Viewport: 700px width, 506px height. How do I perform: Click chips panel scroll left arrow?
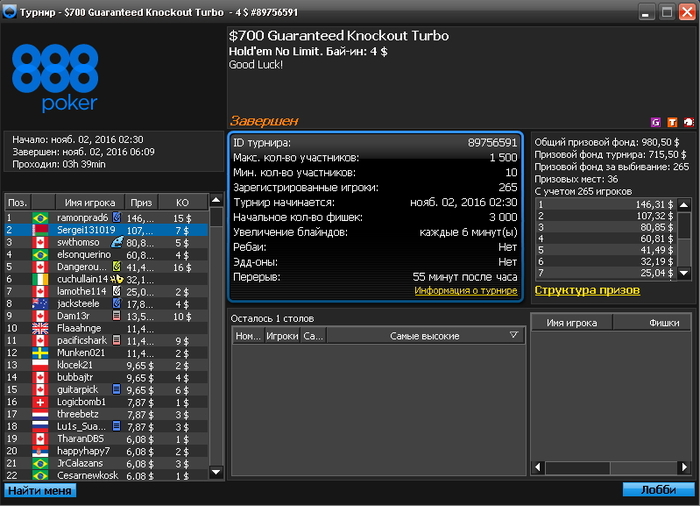pyautogui.click(x=538, y=467)
